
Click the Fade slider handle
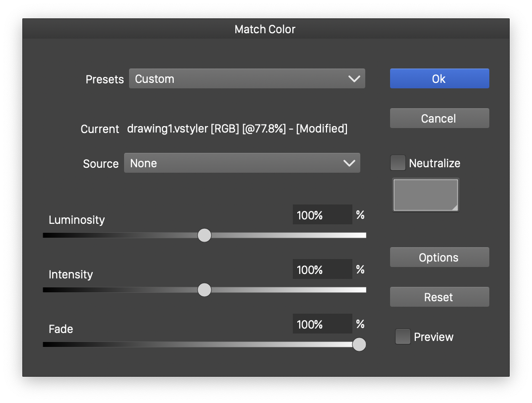[x=359, y=344]
